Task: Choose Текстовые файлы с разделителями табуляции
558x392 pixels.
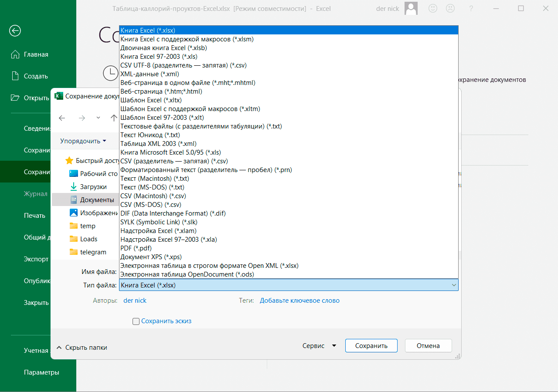Action: pos(289,126)
